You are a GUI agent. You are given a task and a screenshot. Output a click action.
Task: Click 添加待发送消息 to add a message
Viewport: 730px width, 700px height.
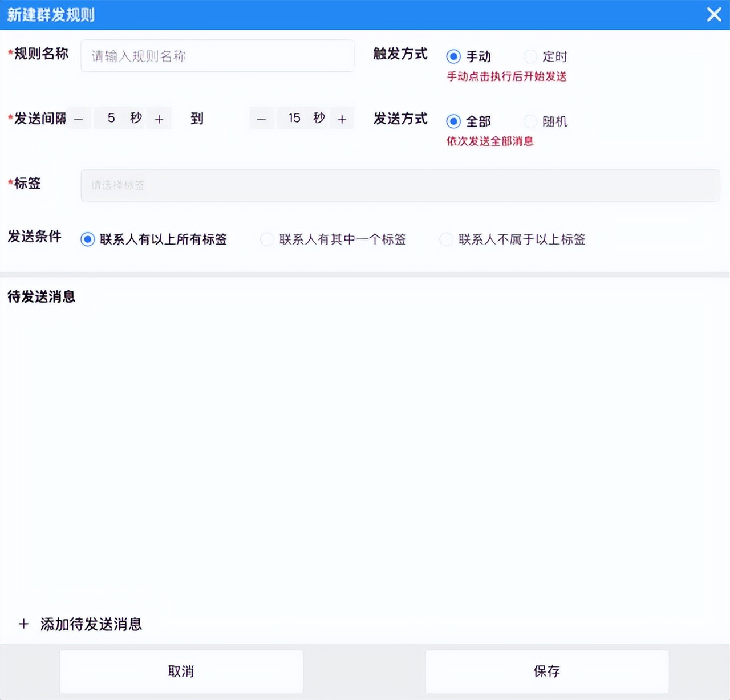[x=91, y=624]
